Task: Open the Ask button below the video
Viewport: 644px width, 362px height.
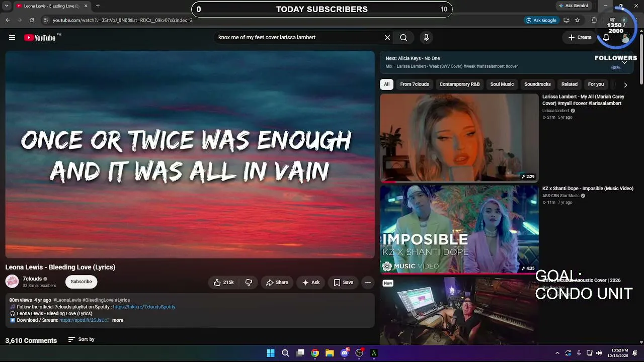Action: (x=310, y=283)
